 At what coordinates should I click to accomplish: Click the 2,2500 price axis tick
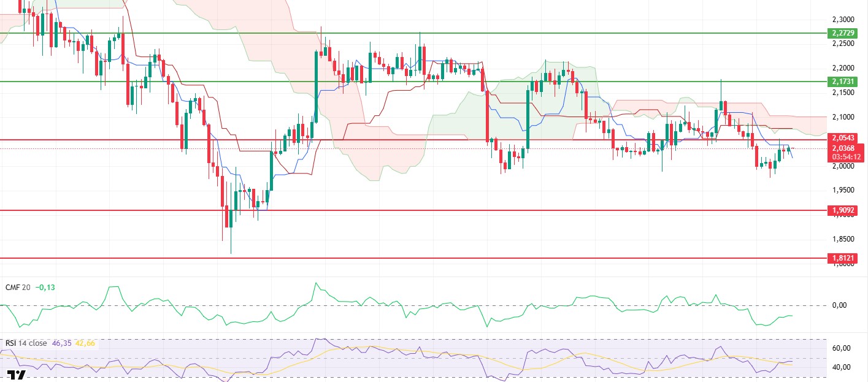point(843,44)
